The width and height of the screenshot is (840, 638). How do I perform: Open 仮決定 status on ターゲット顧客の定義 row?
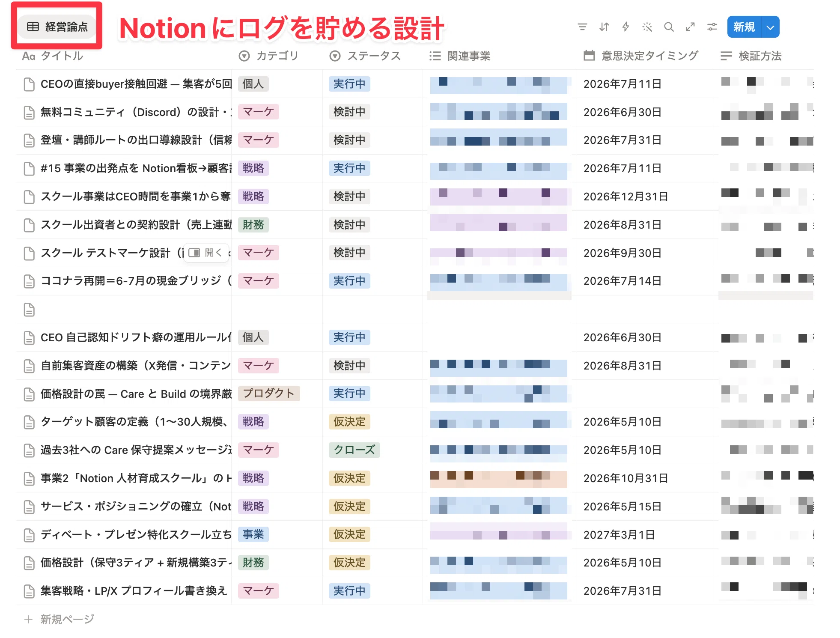(349, 422)
